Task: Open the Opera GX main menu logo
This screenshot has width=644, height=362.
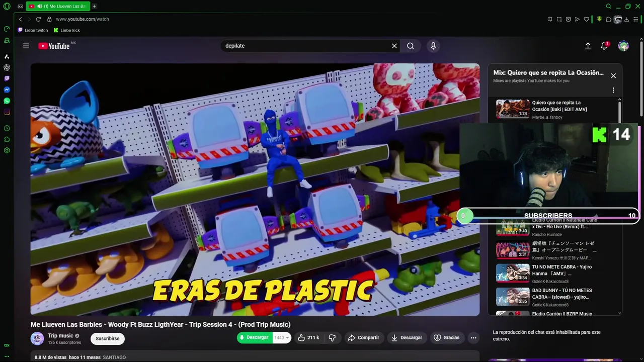Action: click(x=7, y=7)
